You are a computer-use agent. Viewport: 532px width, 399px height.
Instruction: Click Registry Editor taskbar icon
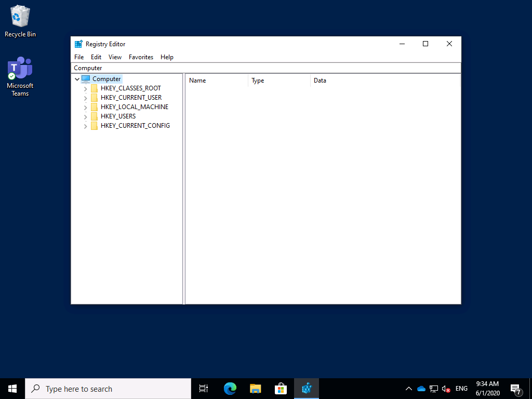coord(307,389)
